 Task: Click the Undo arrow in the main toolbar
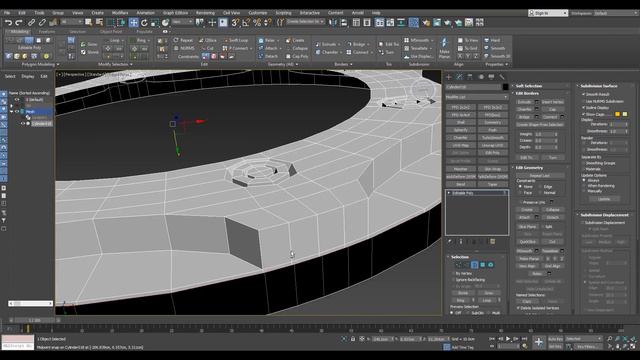[x=8, y=23]
